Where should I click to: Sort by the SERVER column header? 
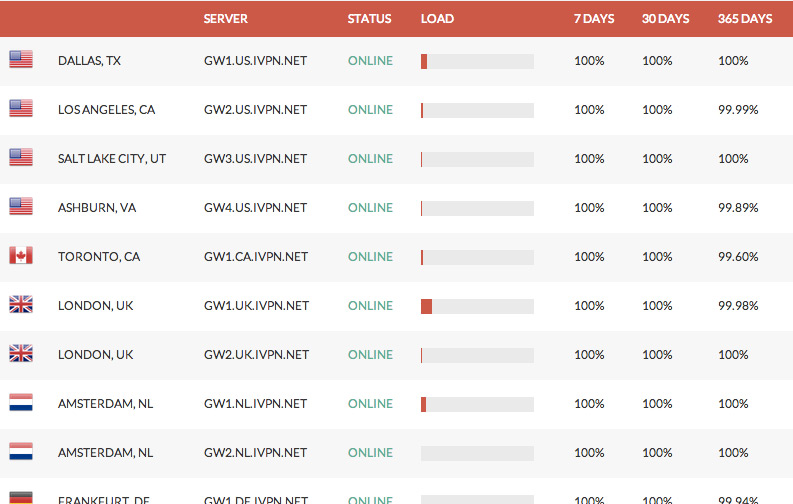(x=225, y=18)
